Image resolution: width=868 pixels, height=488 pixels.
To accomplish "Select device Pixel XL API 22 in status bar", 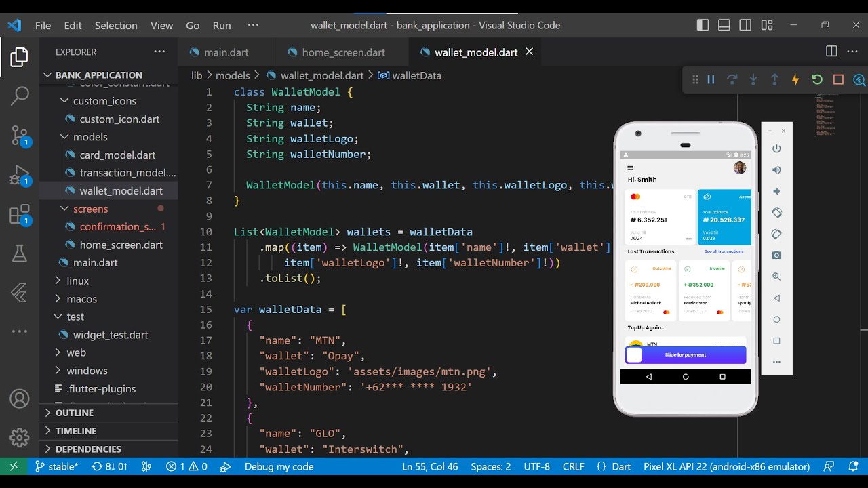I will click(726, 466).
